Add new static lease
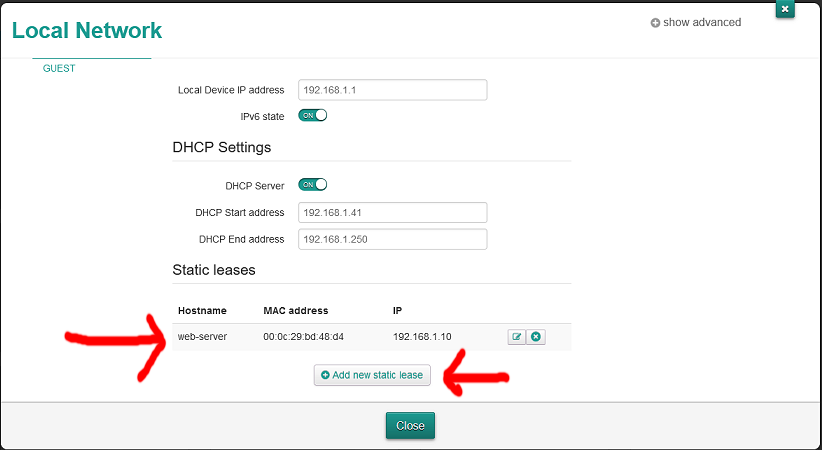This screenshot has height=450, width=822. tap(372, 375)
